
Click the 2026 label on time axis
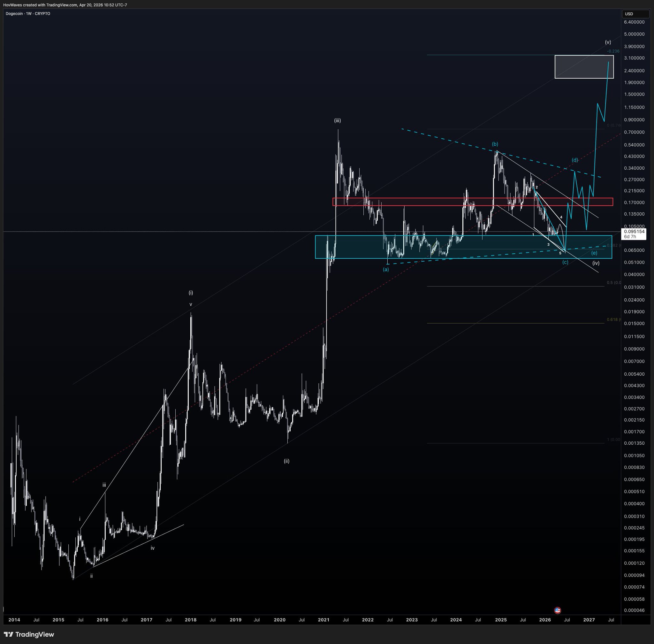[545, 620]
